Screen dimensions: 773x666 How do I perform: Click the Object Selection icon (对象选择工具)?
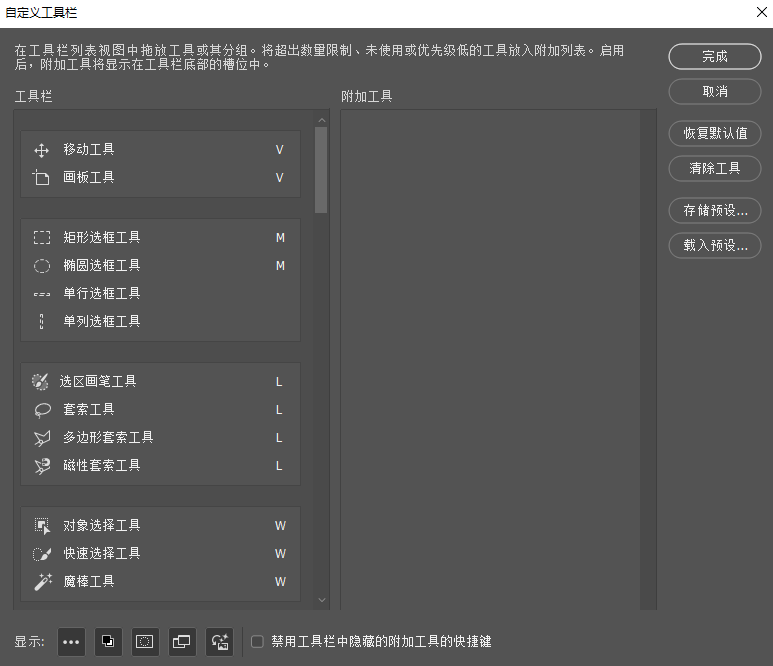click(x=42, y=526)
